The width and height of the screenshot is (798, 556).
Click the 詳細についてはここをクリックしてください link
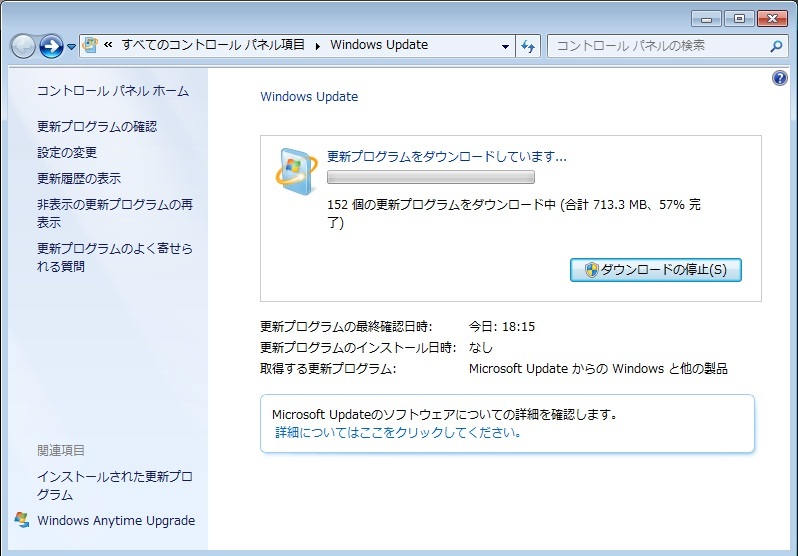tap(398, 433)
